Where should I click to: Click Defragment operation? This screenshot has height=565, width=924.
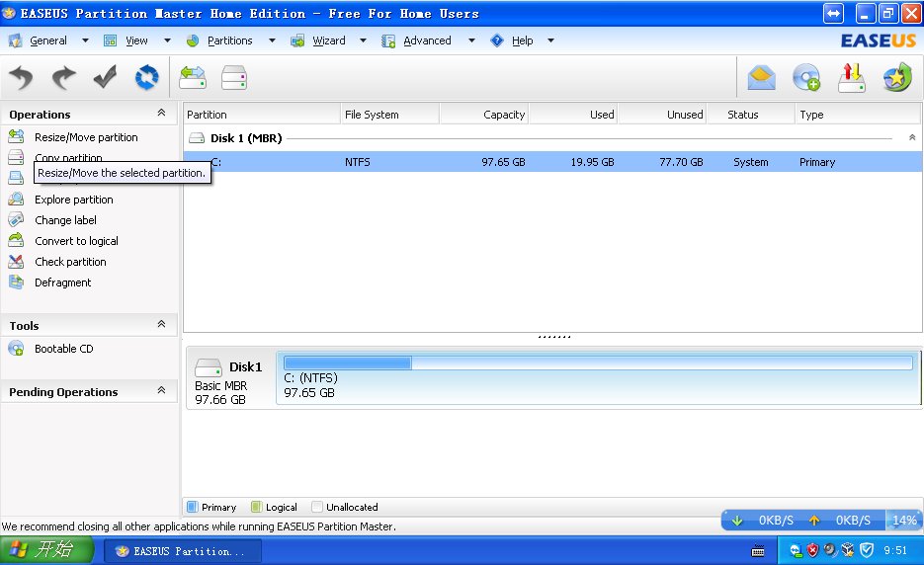pos(62,282)
